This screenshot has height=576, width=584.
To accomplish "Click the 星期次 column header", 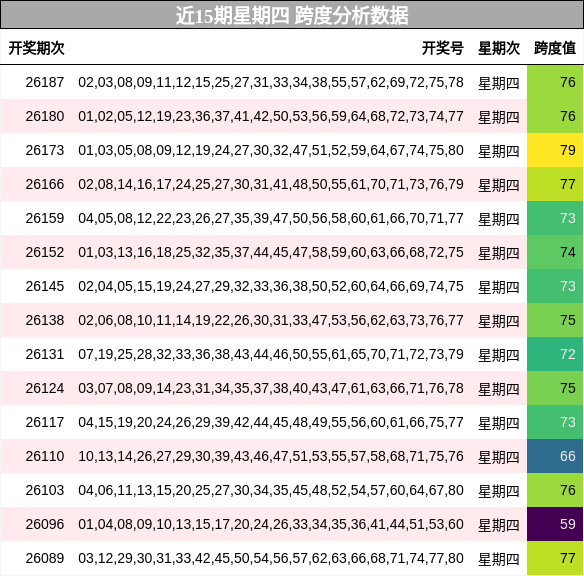I will [499, 48].
